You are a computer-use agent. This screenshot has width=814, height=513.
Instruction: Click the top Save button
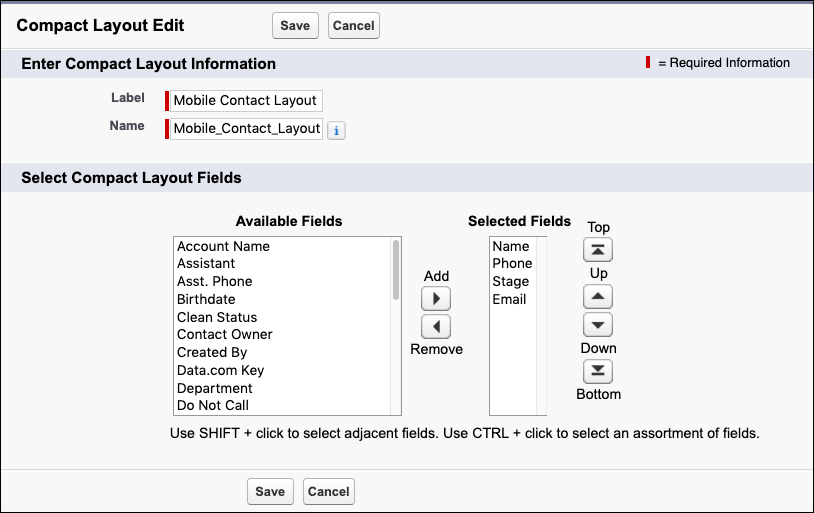point(295,25)
